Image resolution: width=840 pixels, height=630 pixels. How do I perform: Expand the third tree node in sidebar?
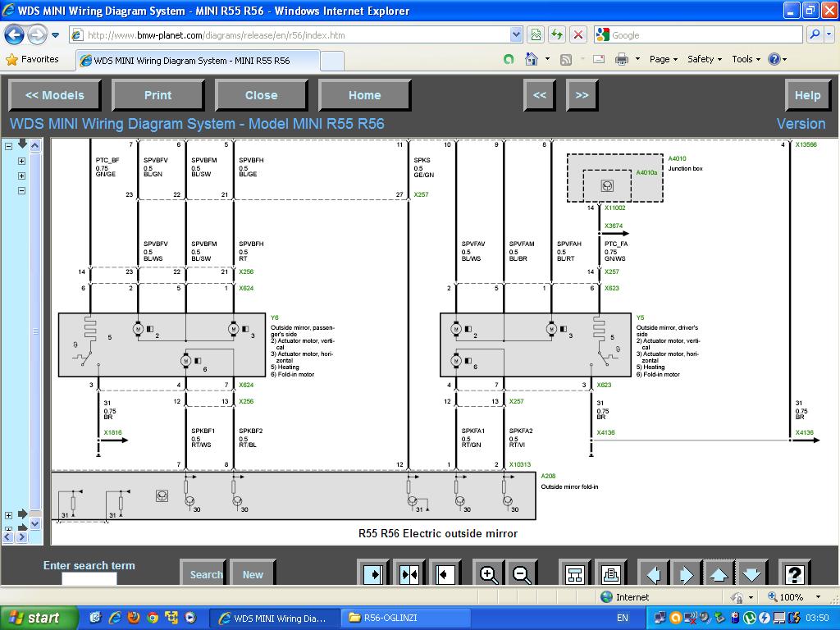pyautogui.click(x=21, y=176)
